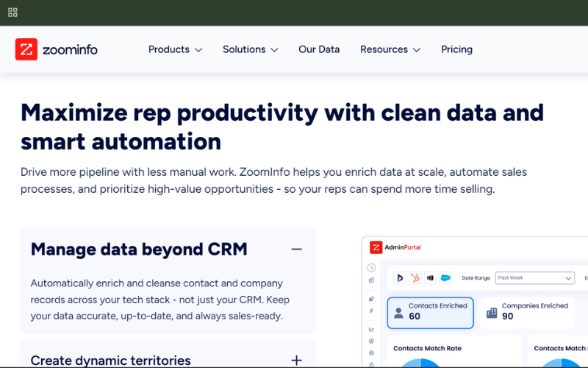Open the Resources dropdown menu
The width and height of the screenshot is (588, 368).
click(390, 49)
